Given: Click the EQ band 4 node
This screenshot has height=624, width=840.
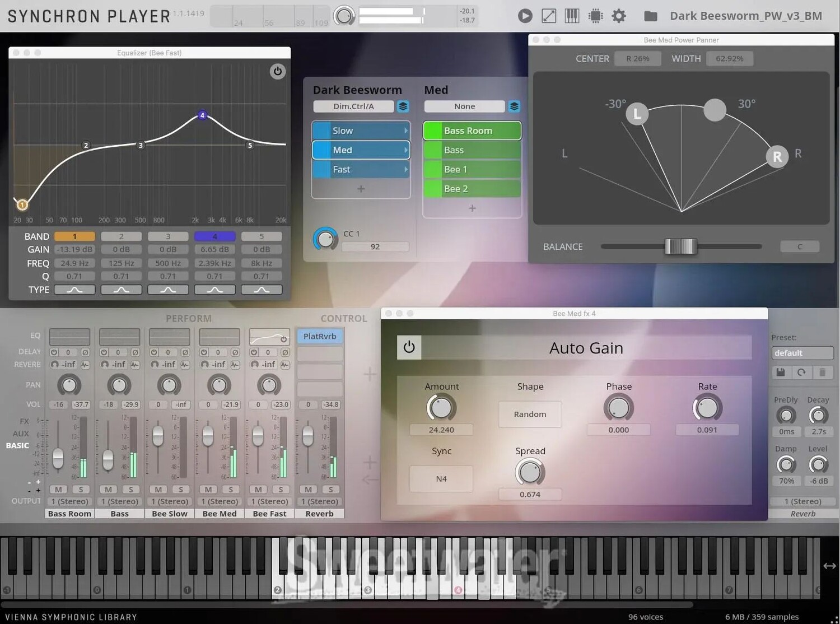Looking at the screenshot, I should 203,115.
